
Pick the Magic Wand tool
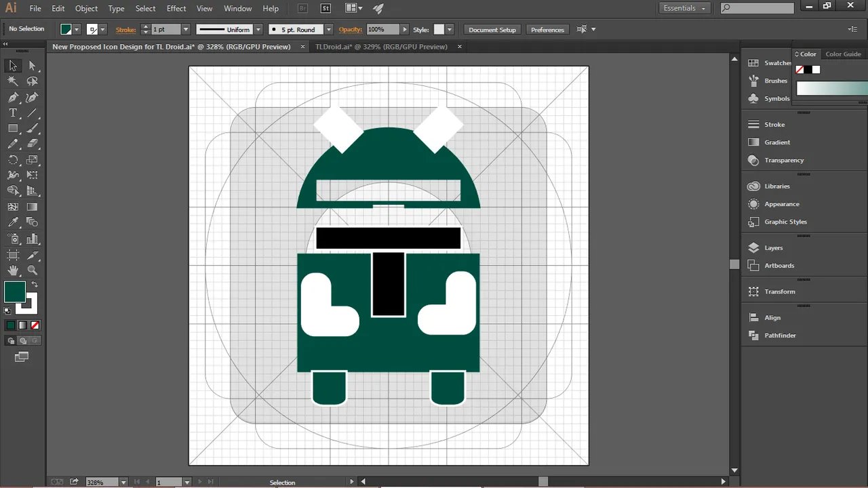(13, 81)
